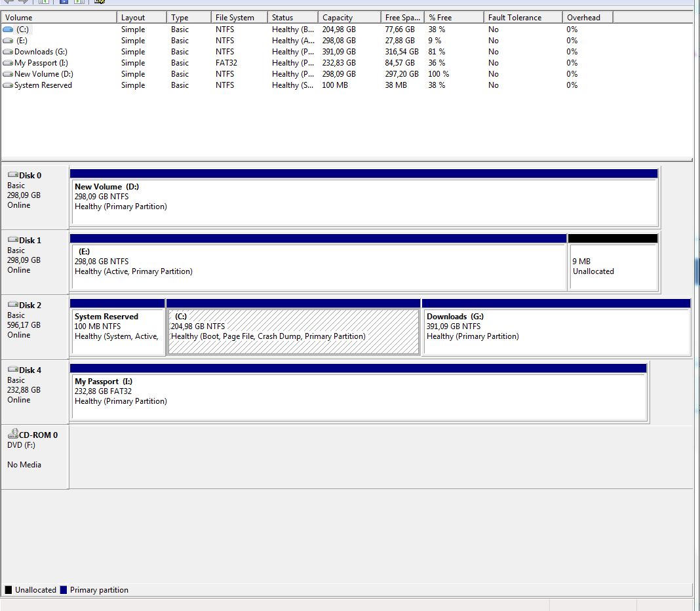Click the File System column header
700x611 pixels.
click(239, 18)
